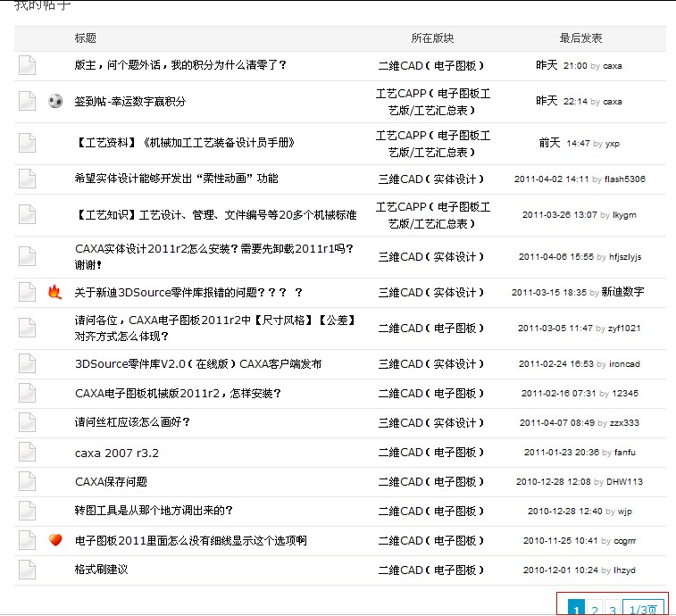Viewport: 676px width, 616px height.
Task: Click the document icon beside 格式刷建议 post
Action: click(27, 570)
